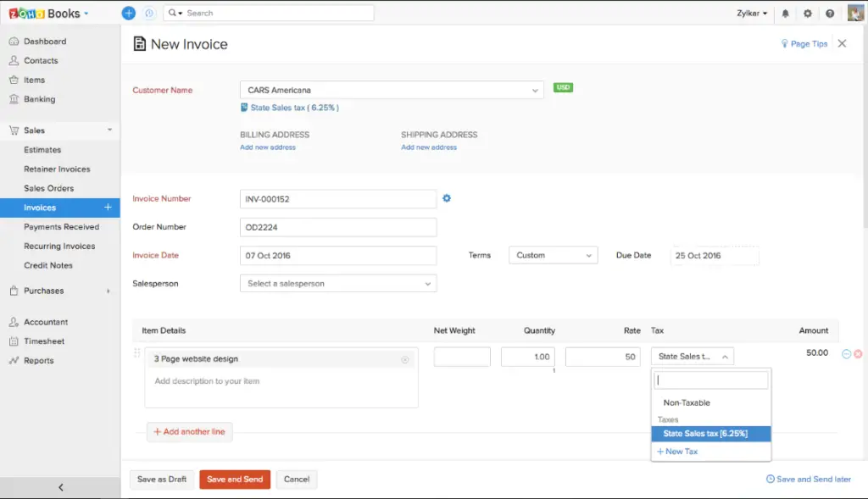Open the Zylkar organization dropdown

pos(751,14)
